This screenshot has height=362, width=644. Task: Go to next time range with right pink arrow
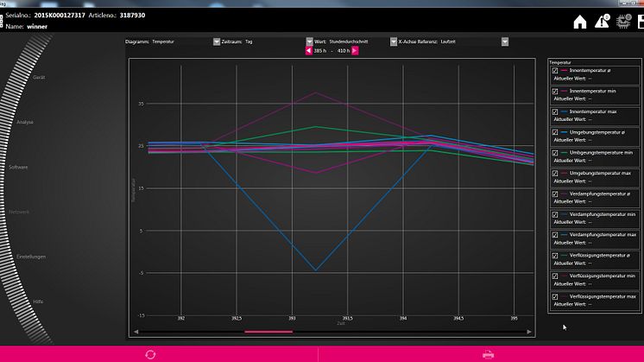pyautogui.click(x=355, y=50)
